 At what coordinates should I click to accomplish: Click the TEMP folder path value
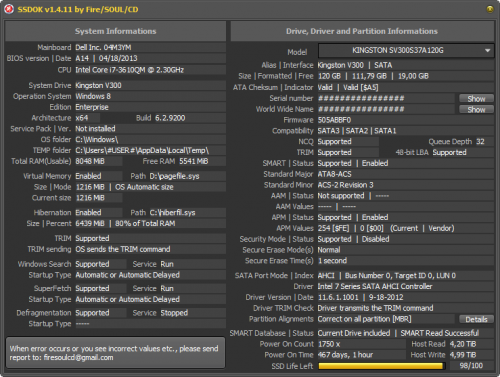tap(142, 150)
